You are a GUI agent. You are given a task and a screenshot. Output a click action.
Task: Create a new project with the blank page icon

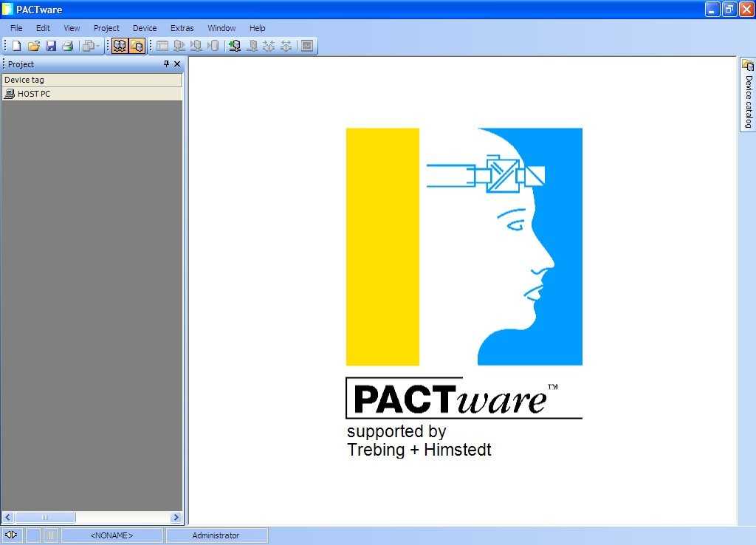(17, 46)
